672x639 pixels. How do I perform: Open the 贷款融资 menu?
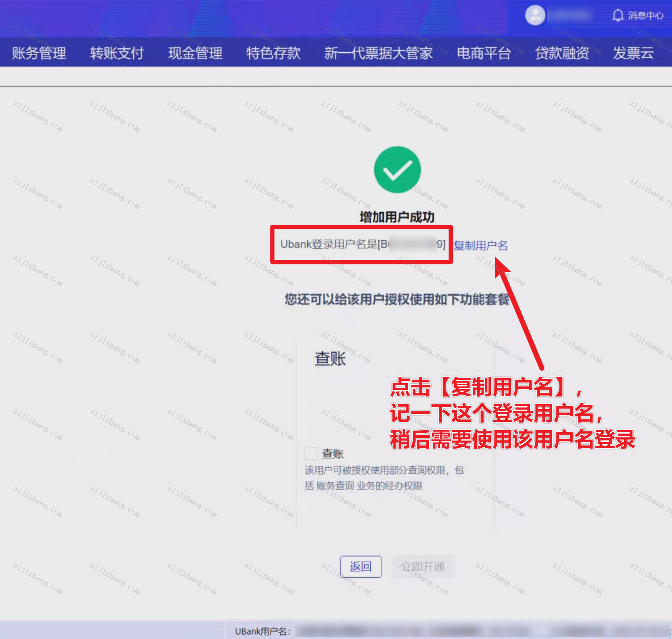click(562, 53)
